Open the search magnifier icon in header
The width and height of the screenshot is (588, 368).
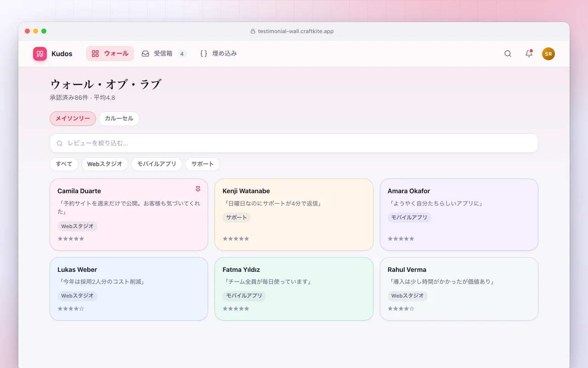tap(508, 54)
